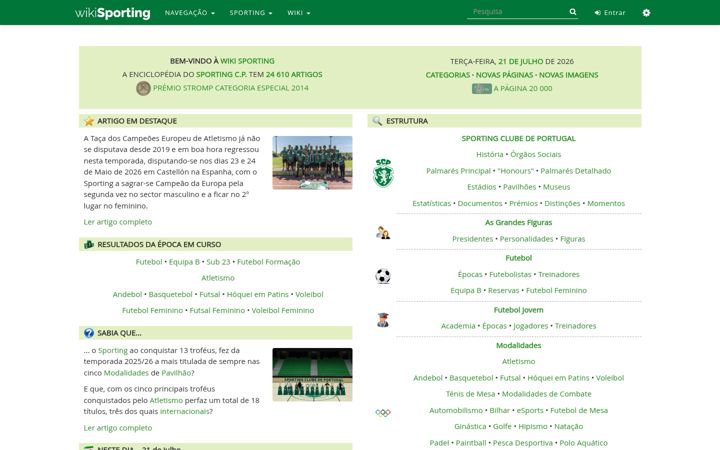The width and height of the screenshot is (720, 450).
Task: Open the settings gear icon
Action: (646, 13)
